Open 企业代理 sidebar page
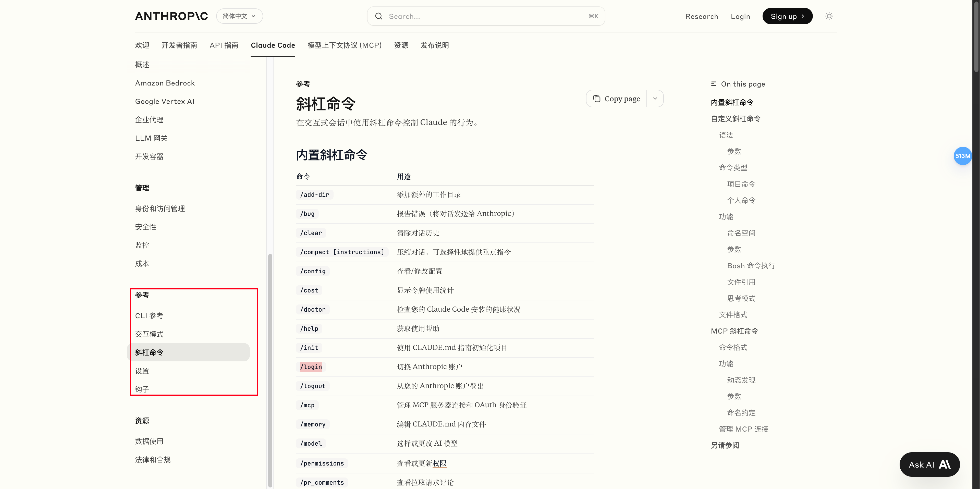 [149, 120]
